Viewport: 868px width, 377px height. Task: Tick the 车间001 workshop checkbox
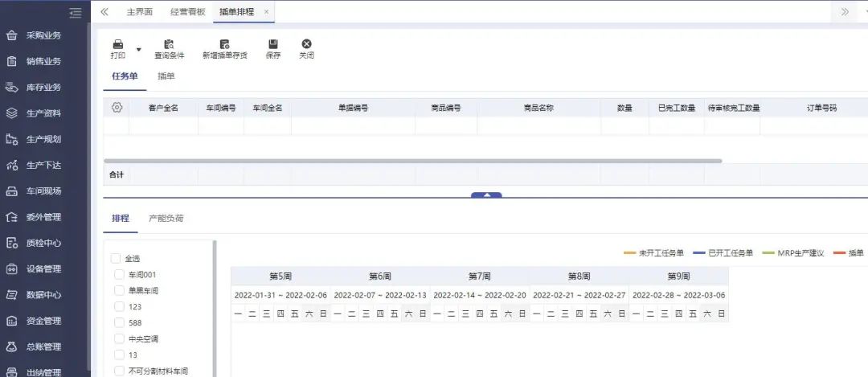click(119, 275)
